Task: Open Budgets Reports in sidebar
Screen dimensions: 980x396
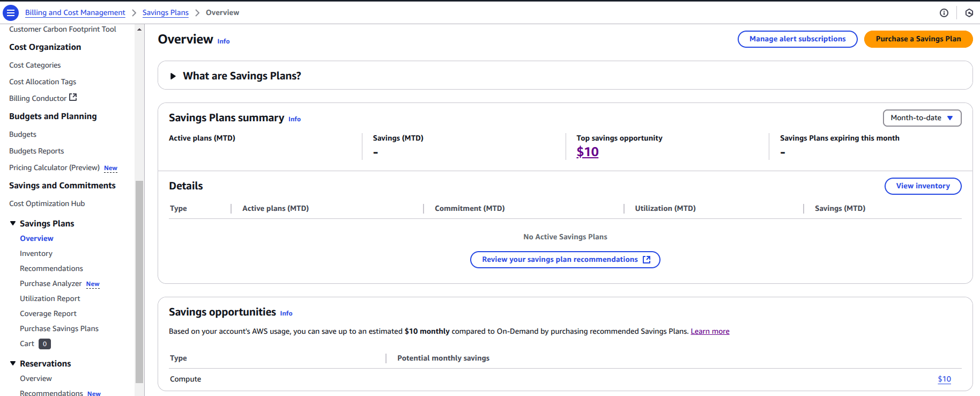Action: [36, 151]
